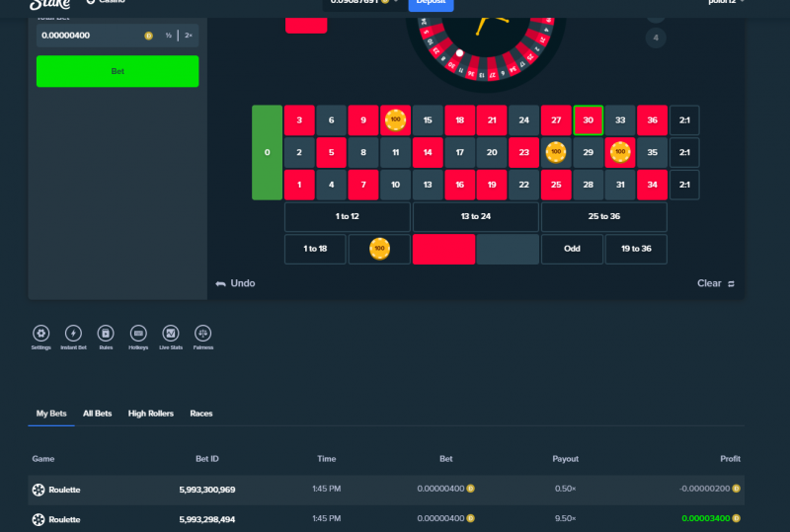This screenshot has width=790, height=532.
Task: Click the Total Bet amount input field
Action: click(x=91, y=36)
